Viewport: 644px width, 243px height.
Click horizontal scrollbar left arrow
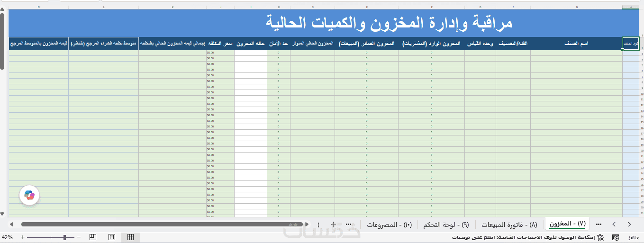(11, 224)
